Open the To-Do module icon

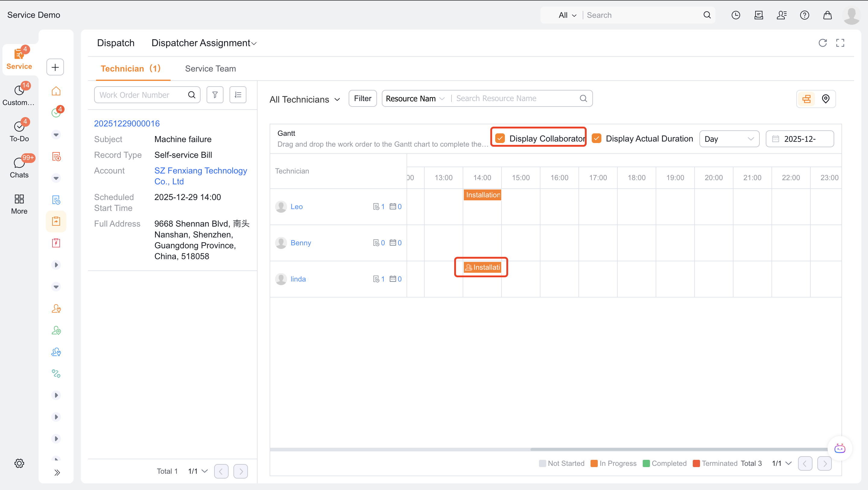pos(19,126)
